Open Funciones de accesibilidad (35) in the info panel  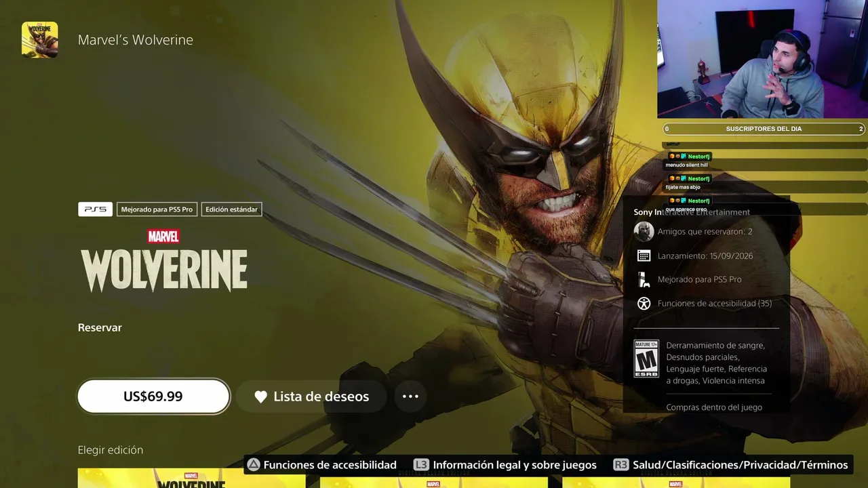pos(715,304)
